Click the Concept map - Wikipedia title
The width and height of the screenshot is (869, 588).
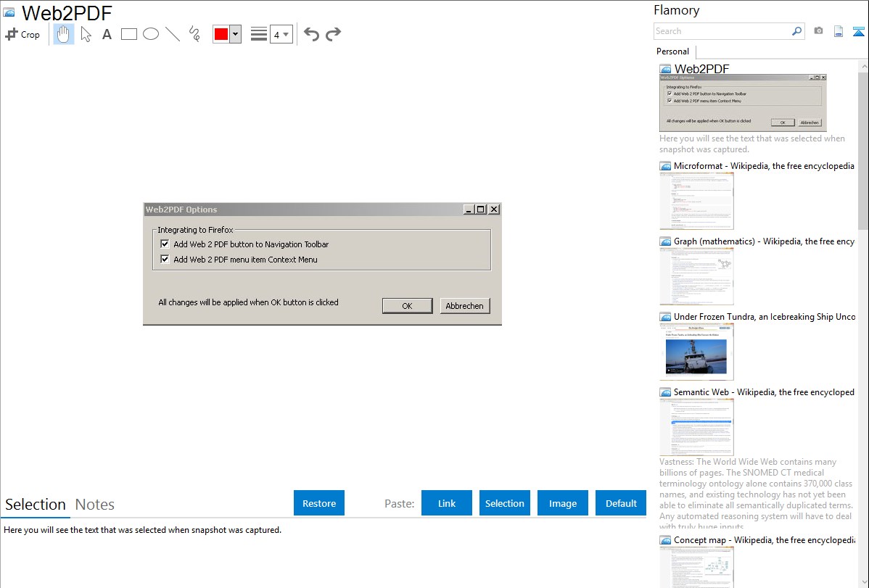click(764, 539)
